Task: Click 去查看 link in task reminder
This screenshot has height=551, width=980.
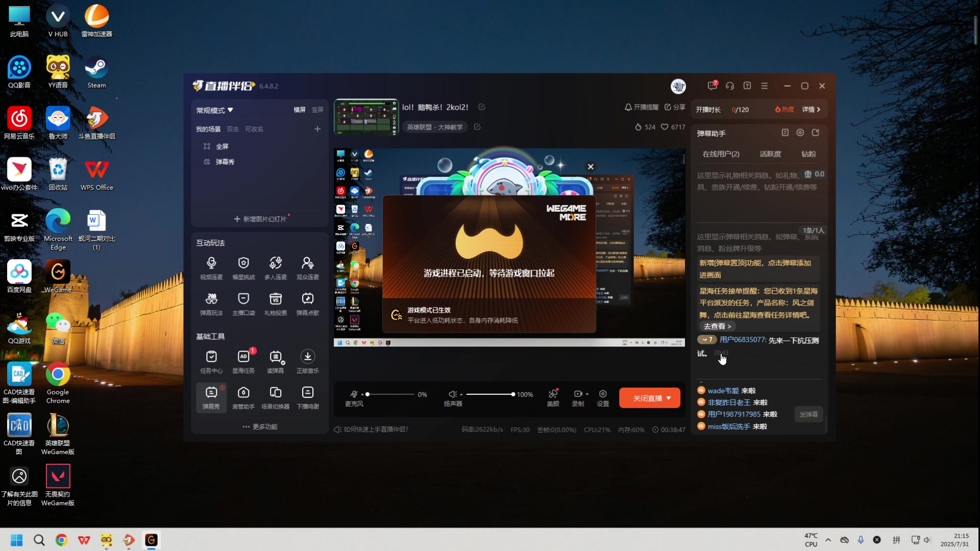Action: 717,326
